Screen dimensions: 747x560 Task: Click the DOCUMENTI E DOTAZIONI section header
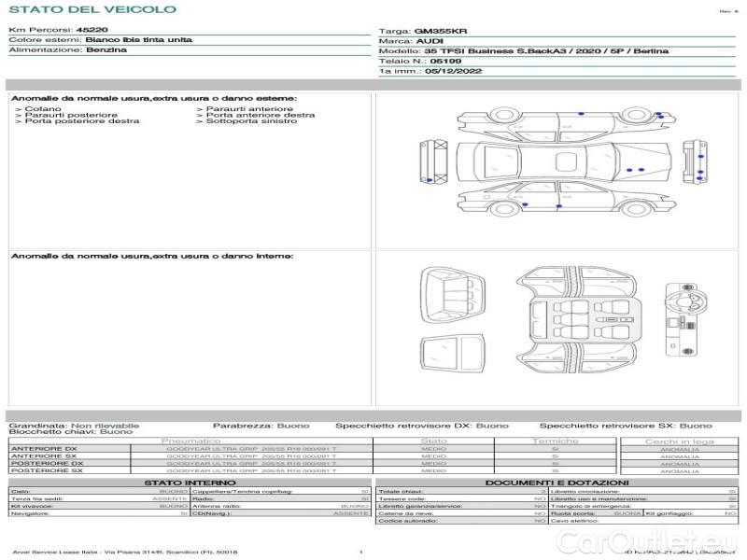point(557,483)
